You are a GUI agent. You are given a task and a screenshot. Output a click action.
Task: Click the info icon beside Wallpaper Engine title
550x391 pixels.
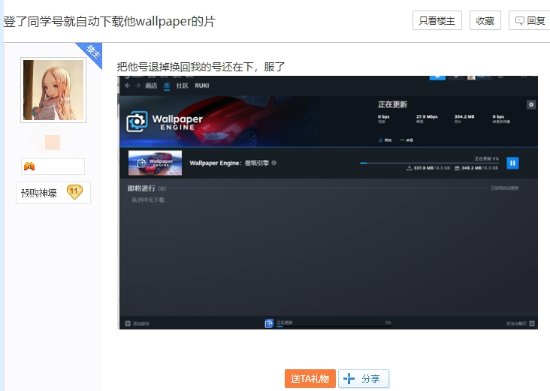click(x=274, y=163)
